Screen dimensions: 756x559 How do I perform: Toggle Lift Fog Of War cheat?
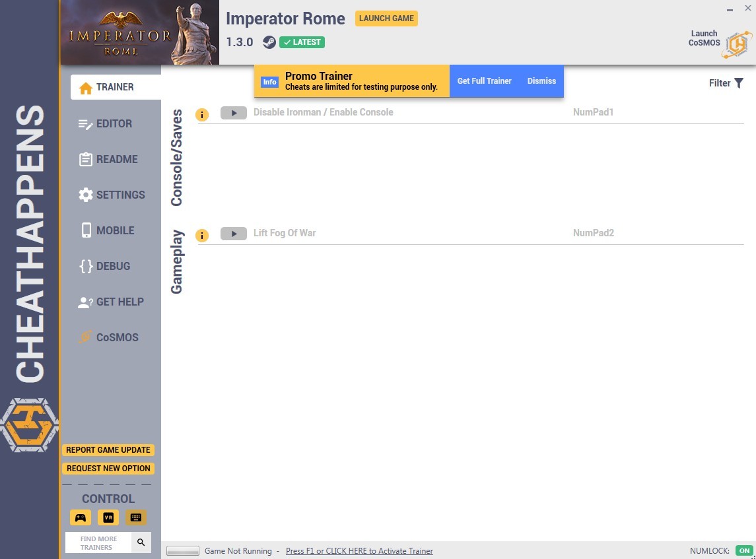point(233,234)
